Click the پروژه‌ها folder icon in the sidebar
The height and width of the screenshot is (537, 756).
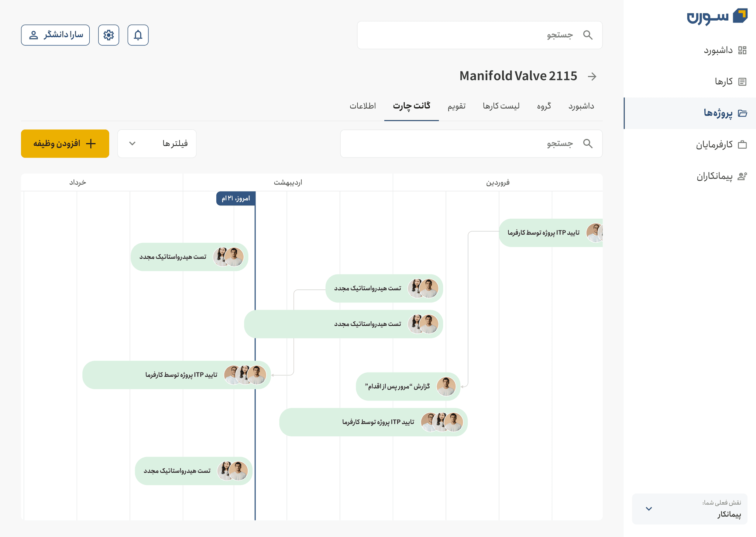click(742, 113)
